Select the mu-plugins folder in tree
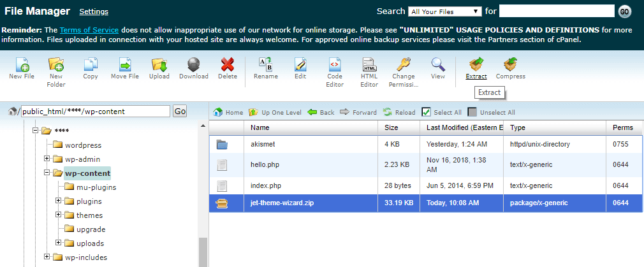Image resolution: width=644 pixels, height=267 pixels. tap(96, 187)
